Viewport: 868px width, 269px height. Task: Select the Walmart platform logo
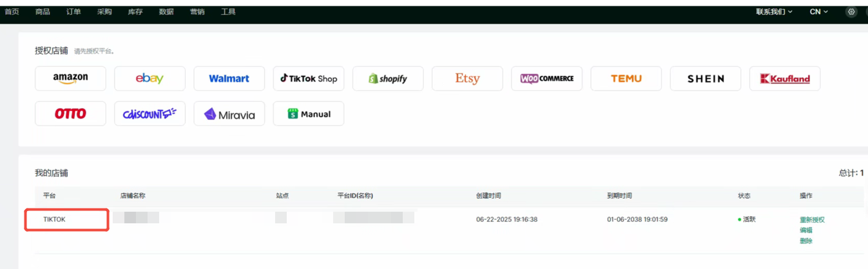(229, 79)
